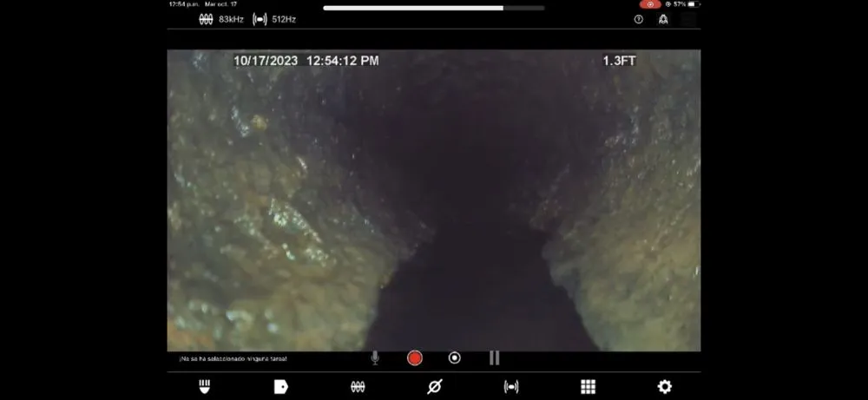Click the 1.3FT distance counter overlay
Image resolution: width=868 pixels, height=400 pixels.
[x=619, y=61]
